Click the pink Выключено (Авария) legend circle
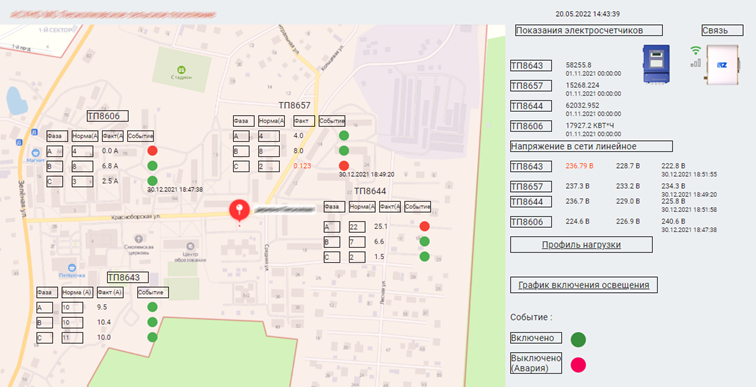The width and height of the screenshot is (756, 387). click(x=578, y=365)
